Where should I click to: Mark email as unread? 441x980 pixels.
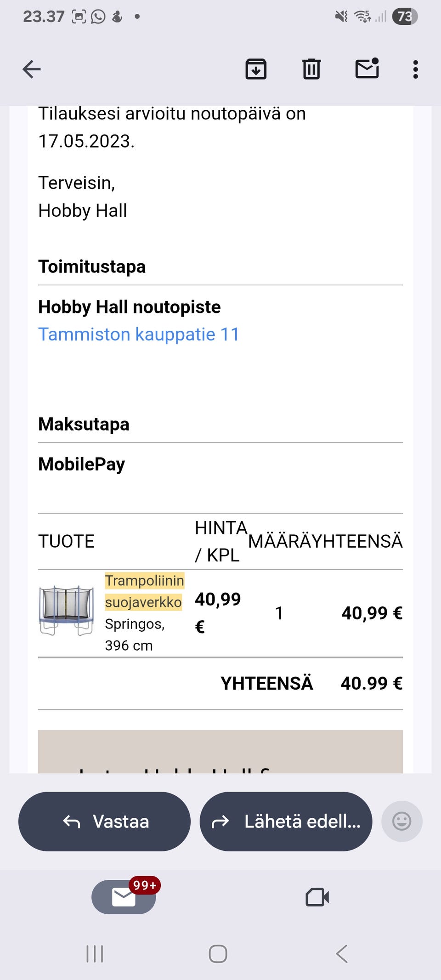pyautogui.click(x=367, y=69)
